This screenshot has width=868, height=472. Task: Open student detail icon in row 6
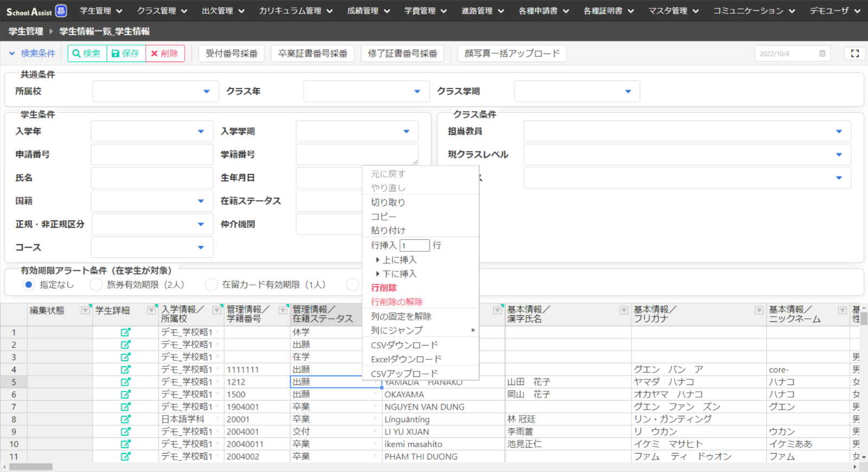point(125,394)
